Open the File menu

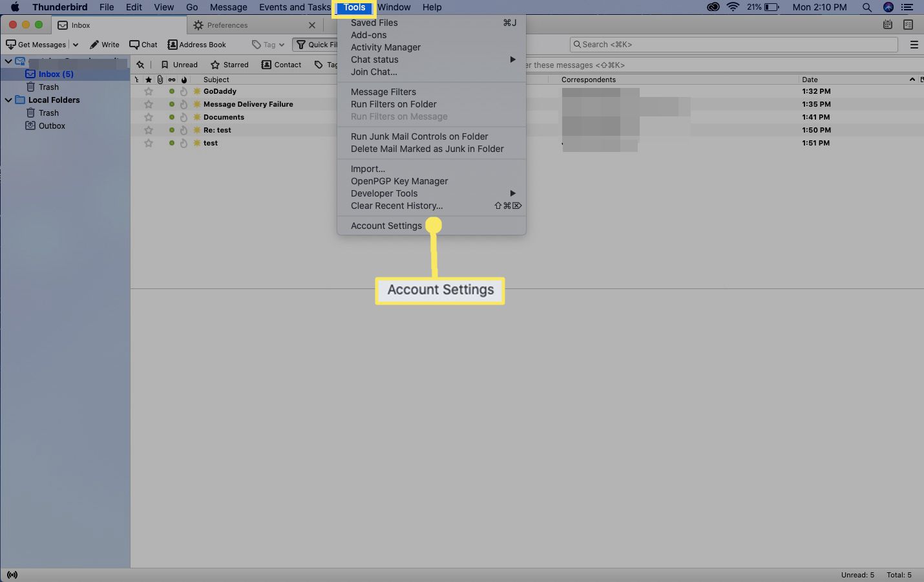107,7
